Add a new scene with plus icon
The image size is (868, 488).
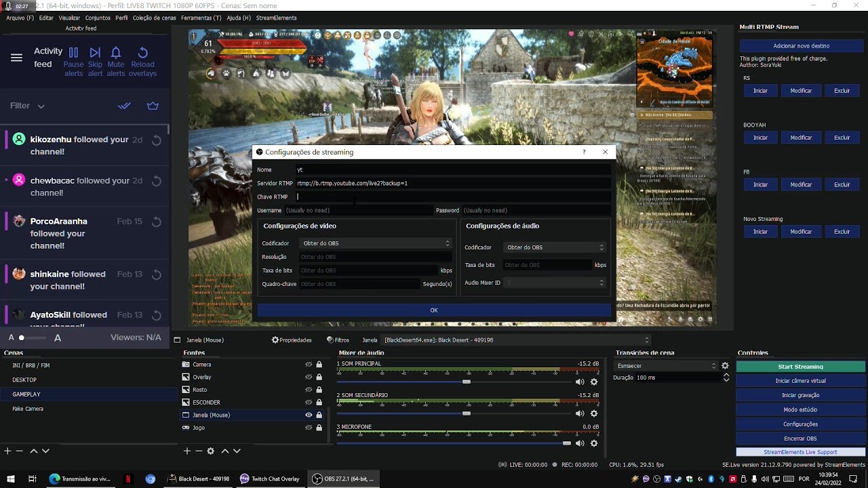pos(7,451)
